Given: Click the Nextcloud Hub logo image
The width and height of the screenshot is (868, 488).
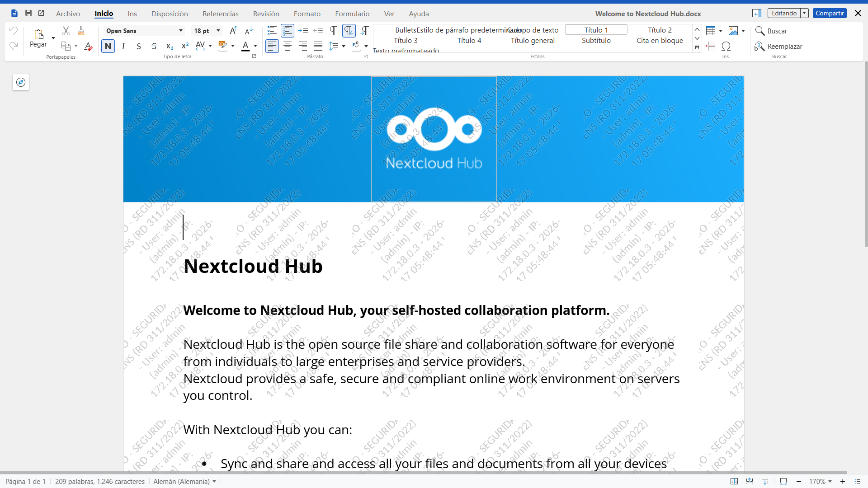Looking at the screenshot, I should pos(434,139).
